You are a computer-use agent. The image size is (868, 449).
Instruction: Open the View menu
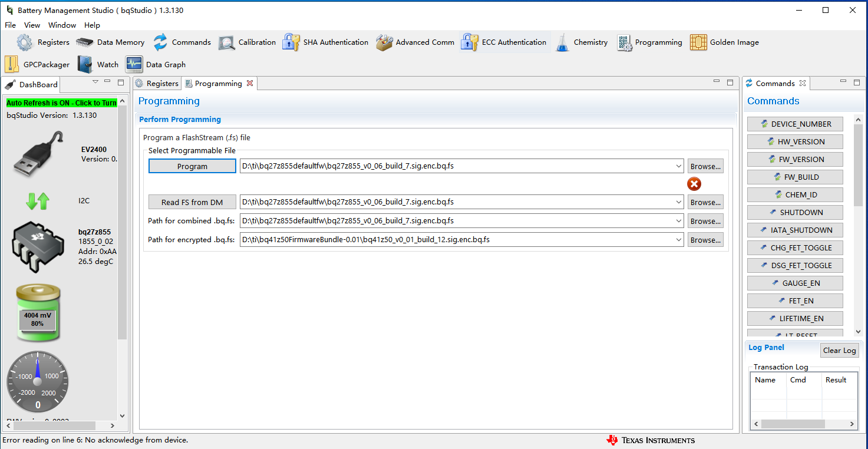[32, 25]
